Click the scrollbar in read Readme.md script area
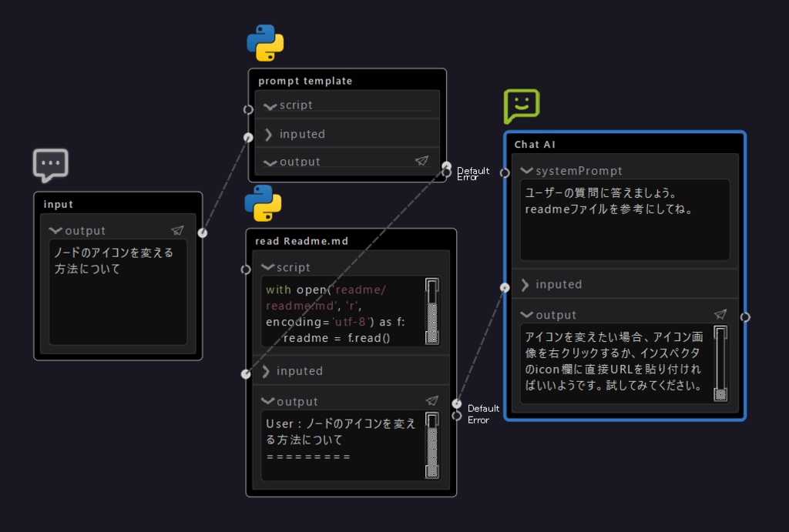This screenshot has height=532, width=789. coord(432,312)
